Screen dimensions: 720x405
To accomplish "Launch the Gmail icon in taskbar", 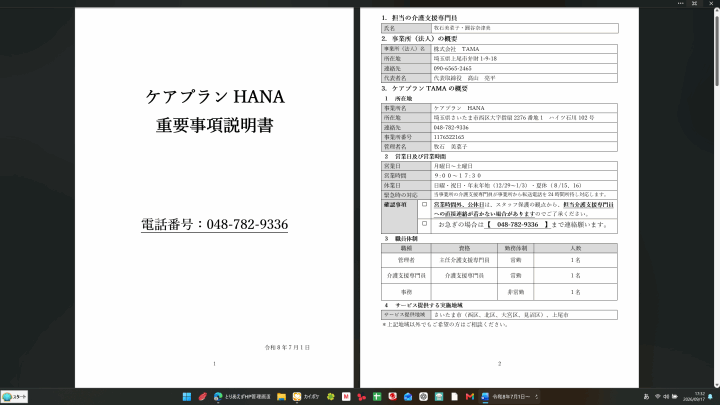I will coord(469,397).
